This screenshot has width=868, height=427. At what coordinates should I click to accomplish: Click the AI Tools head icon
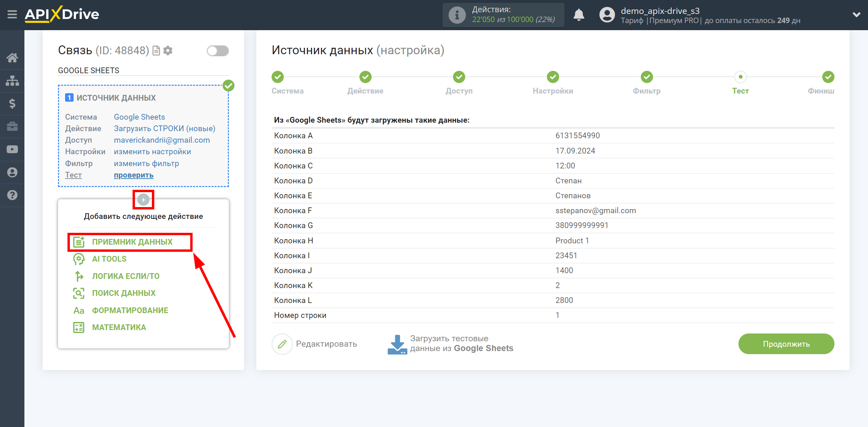click(x=79, y=259)
